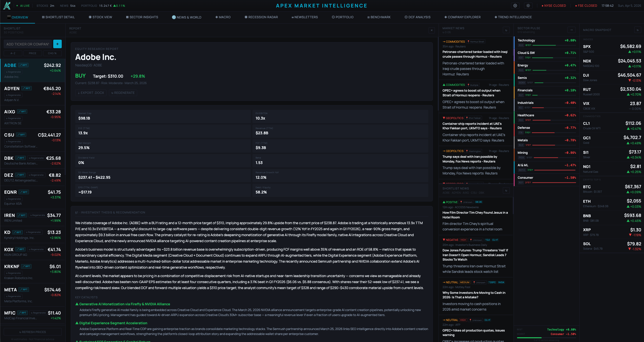This screenshot has height=342, width=644.
Task: Toggle light theme with the sun icon
Action: pos(528,5)
